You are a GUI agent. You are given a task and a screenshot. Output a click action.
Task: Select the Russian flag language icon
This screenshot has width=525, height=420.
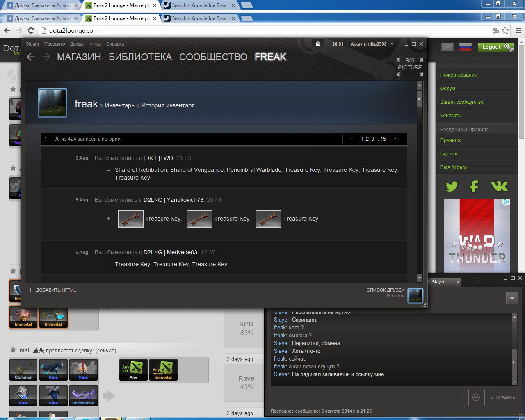[x=465, y=47]
